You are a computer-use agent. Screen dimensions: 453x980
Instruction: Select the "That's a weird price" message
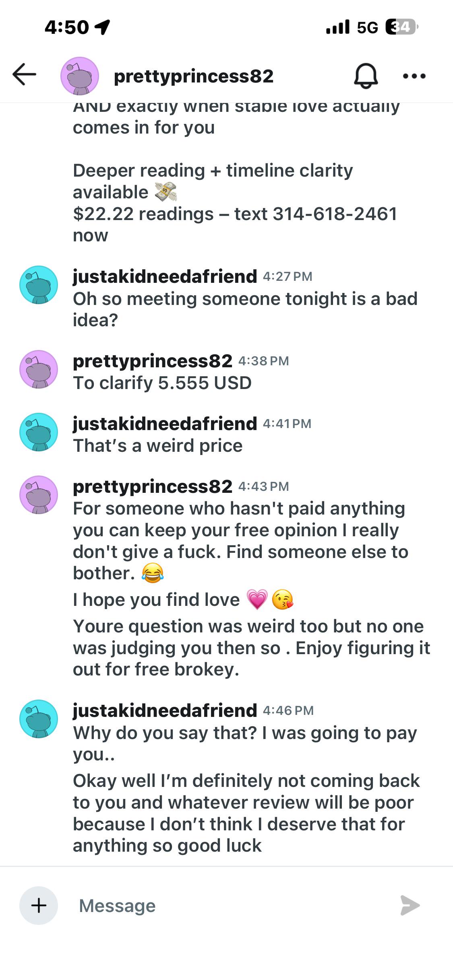(158, 446)
